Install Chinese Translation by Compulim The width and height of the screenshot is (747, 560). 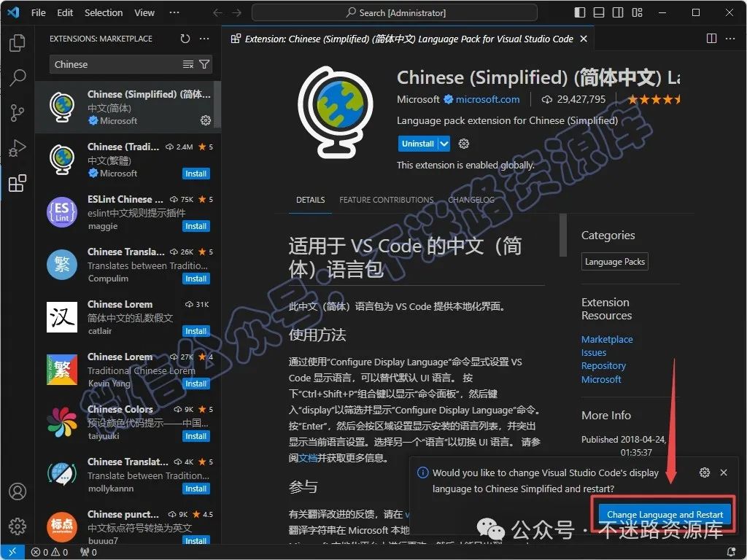[x=196, y=279]
